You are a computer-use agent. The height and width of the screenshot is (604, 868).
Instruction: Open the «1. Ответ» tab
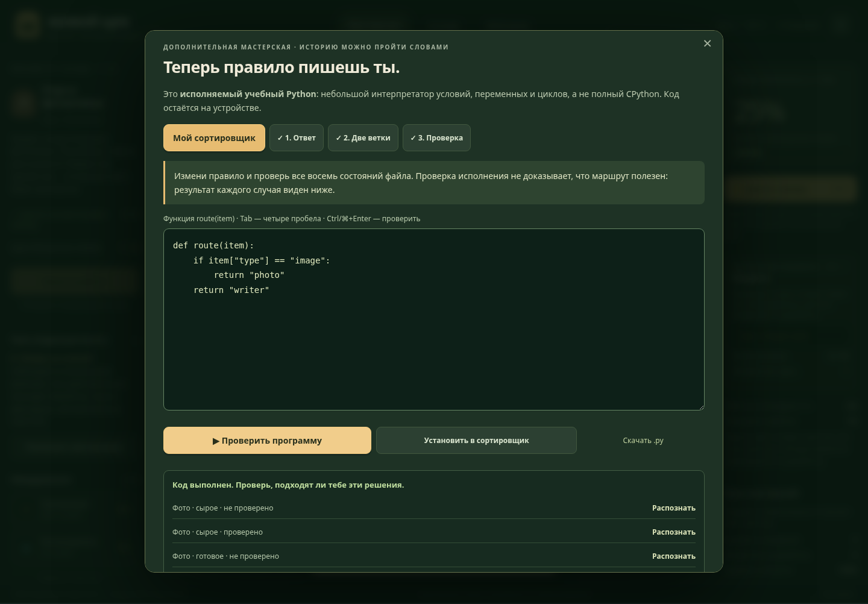[x=297, y=138]
